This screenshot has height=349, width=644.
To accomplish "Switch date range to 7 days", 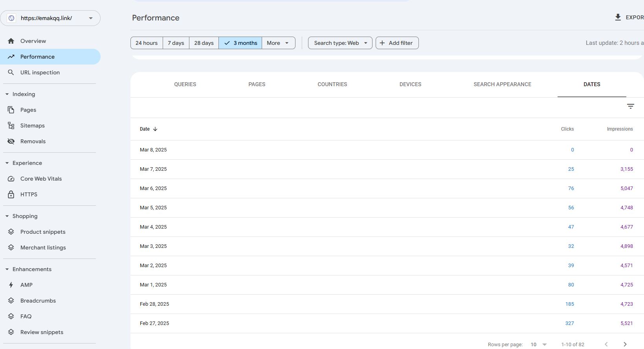I will [x=176, y=43].
